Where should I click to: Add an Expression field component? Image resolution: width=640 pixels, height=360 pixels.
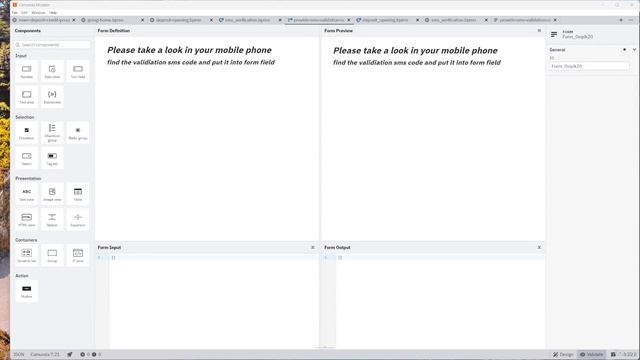pyautogui.click(x=52, y=97)
